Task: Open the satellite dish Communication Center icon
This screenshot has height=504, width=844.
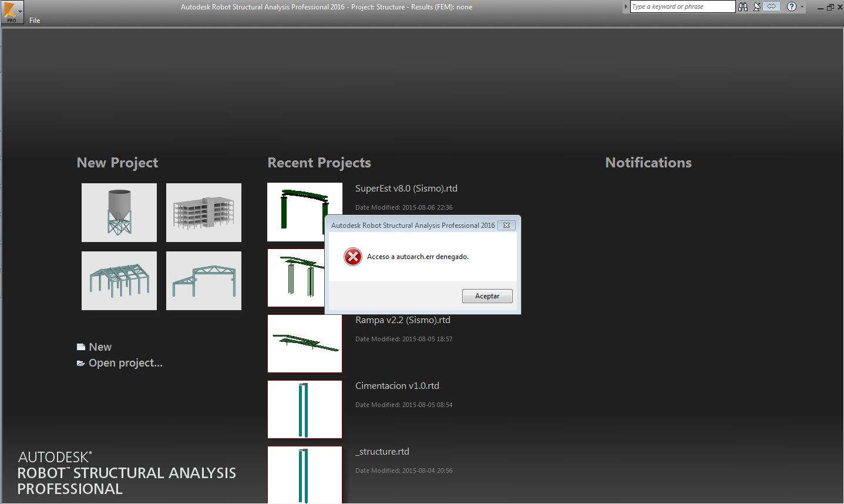Action: point(757,6)
